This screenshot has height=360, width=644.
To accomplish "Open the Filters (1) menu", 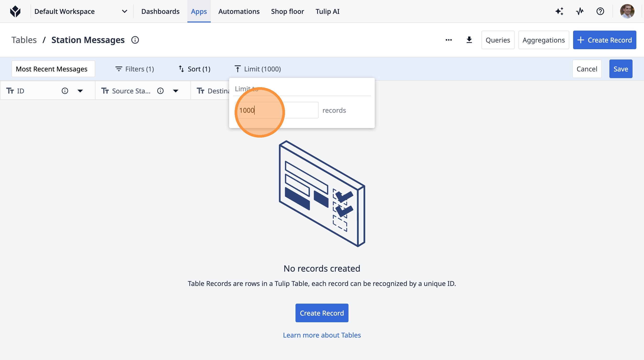I will 134,69.
